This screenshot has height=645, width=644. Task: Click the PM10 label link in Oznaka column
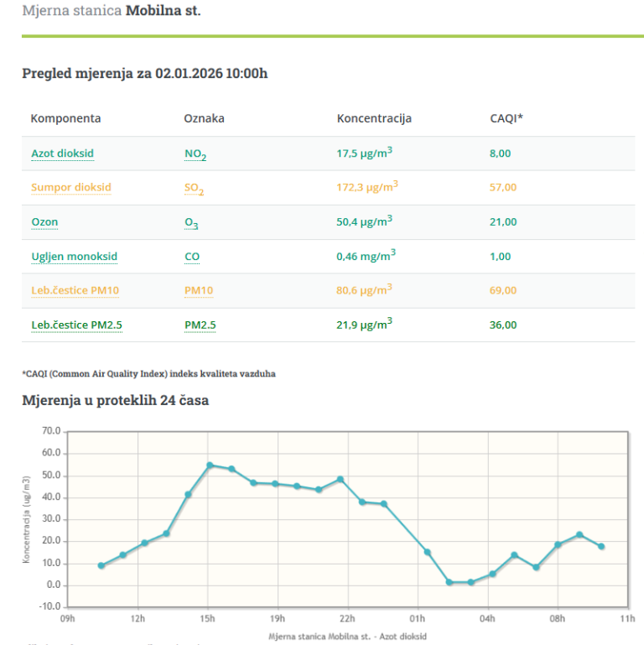coord(199,291)
